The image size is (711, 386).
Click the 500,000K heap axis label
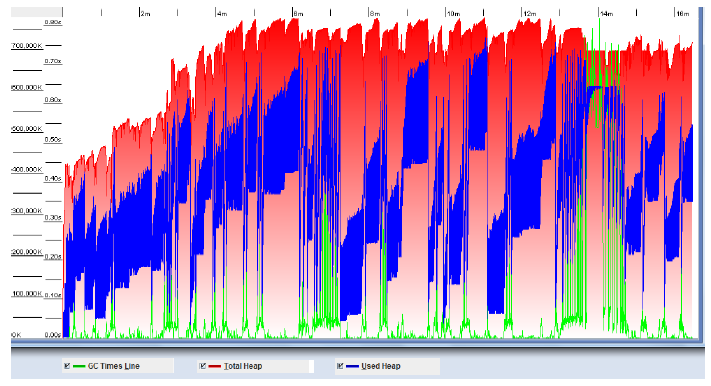tap(27, 129)
